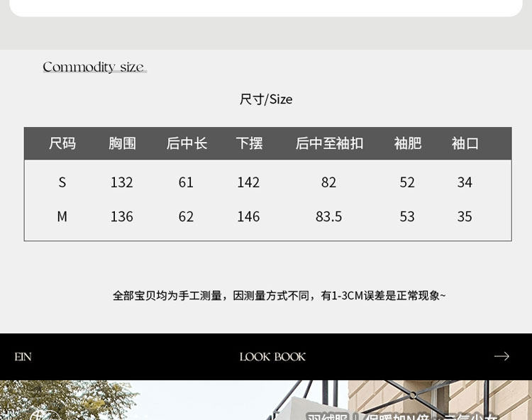
Task: Open the LOOK BOOK section title
Action: tap(272, 357)
